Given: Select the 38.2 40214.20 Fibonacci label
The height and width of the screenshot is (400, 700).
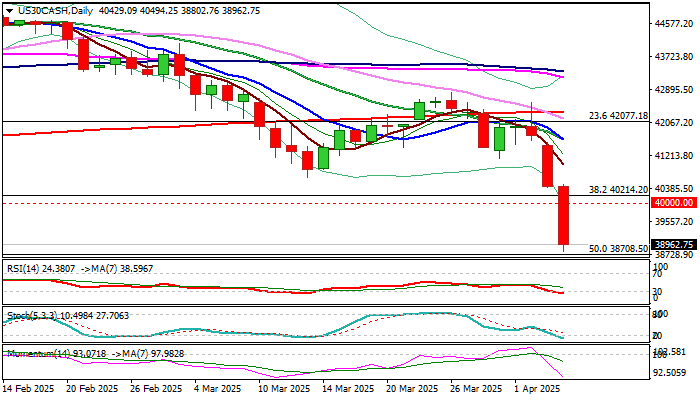Looking at the screenshot, I should [618, 190].
